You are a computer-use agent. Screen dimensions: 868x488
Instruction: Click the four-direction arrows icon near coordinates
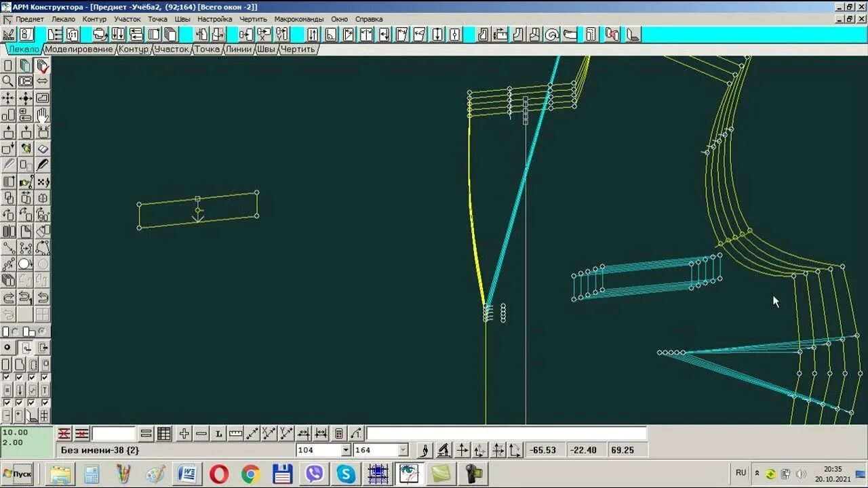(498, 449)
